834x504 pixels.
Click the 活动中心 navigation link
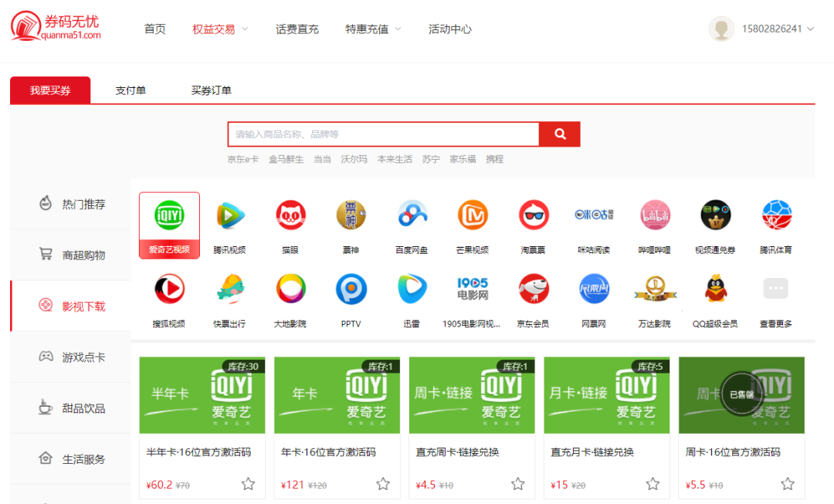(x=449, y=28)
